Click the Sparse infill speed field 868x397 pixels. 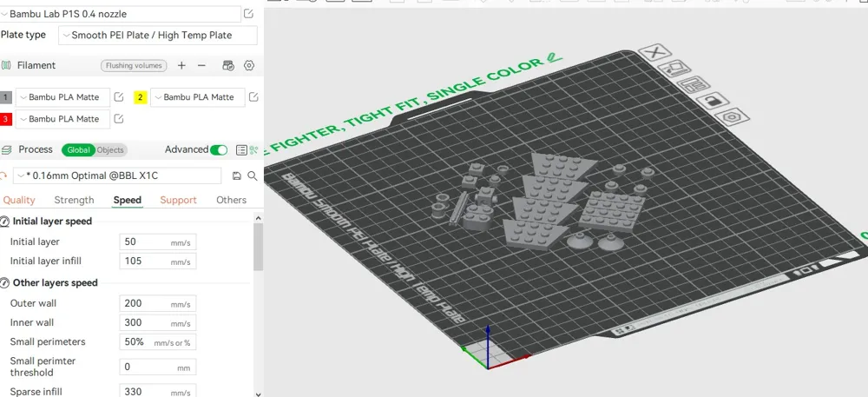[158, 392]
